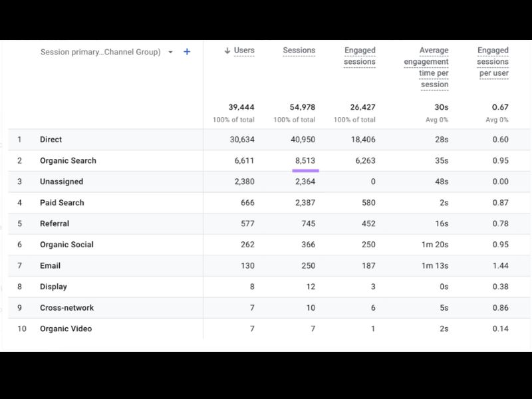
Task: Click the Organic Video row label
Action: point(66,329)
